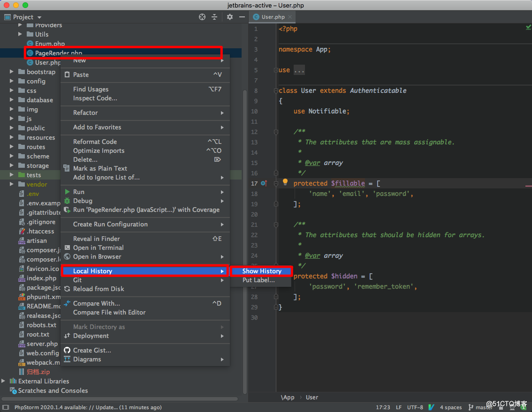Click the Scratches and Consoles icon
The image size is (532, 412).
point(13,390)
